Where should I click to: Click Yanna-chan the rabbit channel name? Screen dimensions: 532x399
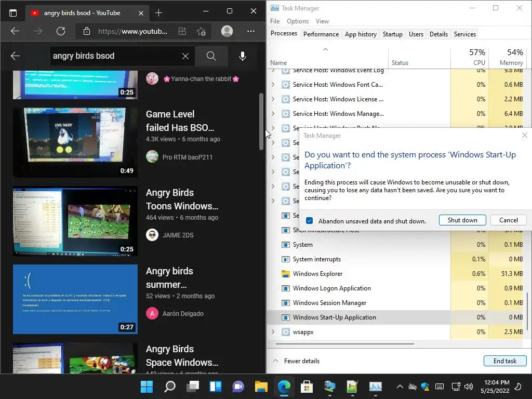coord(201,79)
